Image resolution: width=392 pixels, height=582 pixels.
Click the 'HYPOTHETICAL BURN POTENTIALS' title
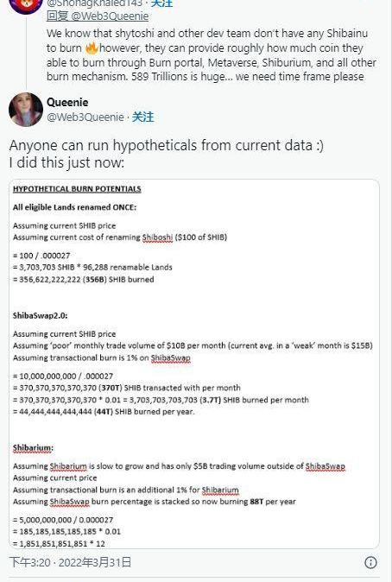[77, 189]
